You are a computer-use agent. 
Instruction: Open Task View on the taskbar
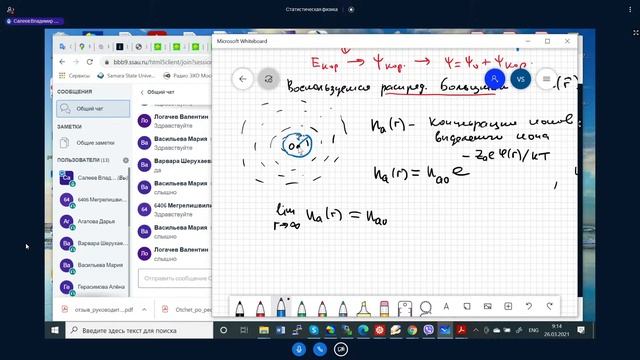(x=244, y=330)
